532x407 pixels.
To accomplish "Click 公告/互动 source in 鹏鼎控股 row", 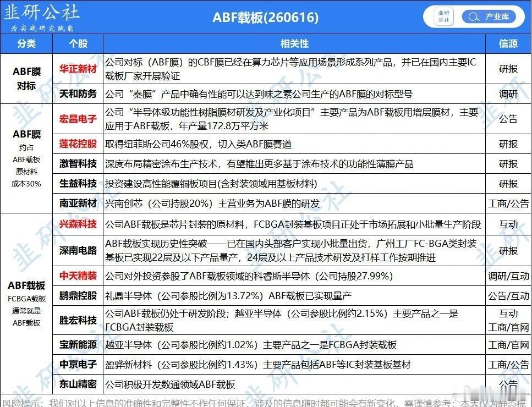I will (x=508, y=296).
